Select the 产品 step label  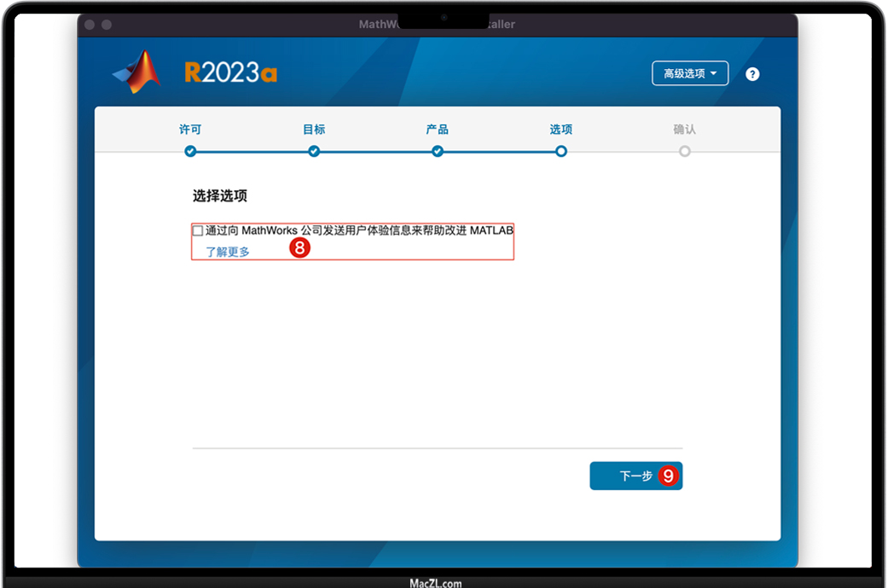tap(438, 130)
